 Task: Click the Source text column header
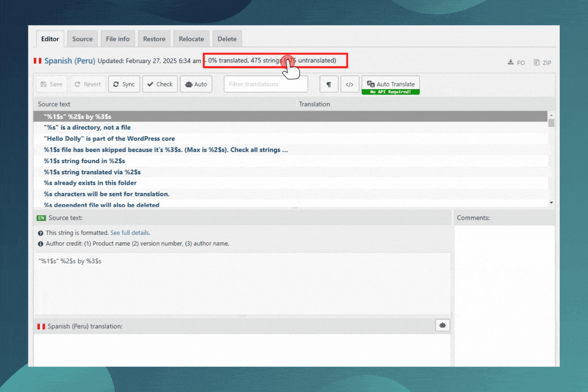tap(54, 104)
